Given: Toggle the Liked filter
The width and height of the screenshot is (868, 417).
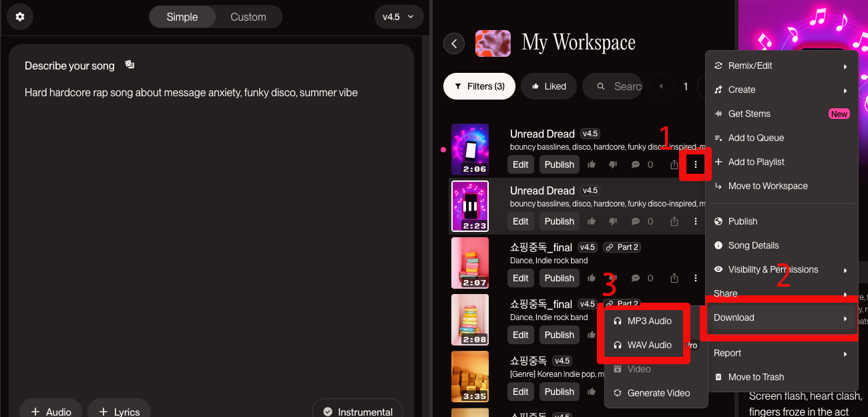Looking at the screenshot, I should tap(549, 86).
